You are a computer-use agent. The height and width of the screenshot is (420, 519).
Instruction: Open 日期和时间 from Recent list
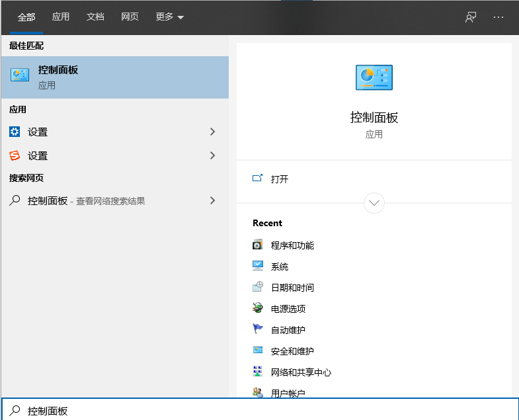292,288
